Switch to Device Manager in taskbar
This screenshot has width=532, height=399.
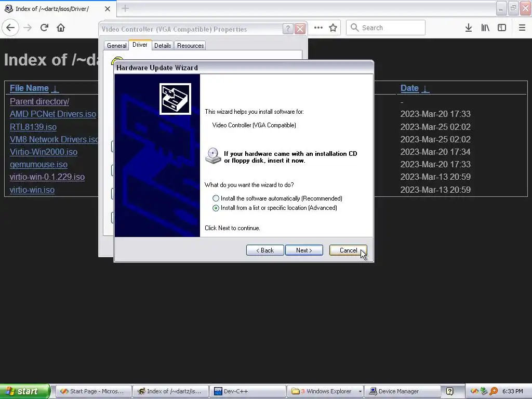pyautogui.click(x=402, y=391)
